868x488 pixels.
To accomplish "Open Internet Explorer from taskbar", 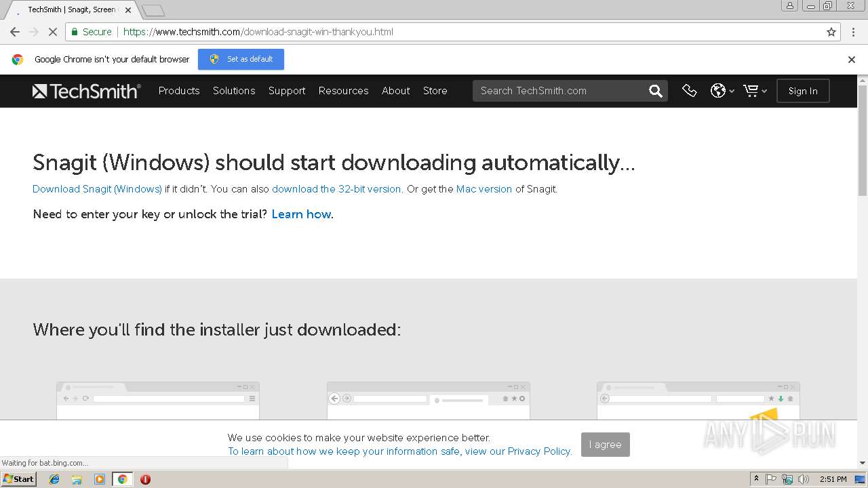I will (54, 479).
